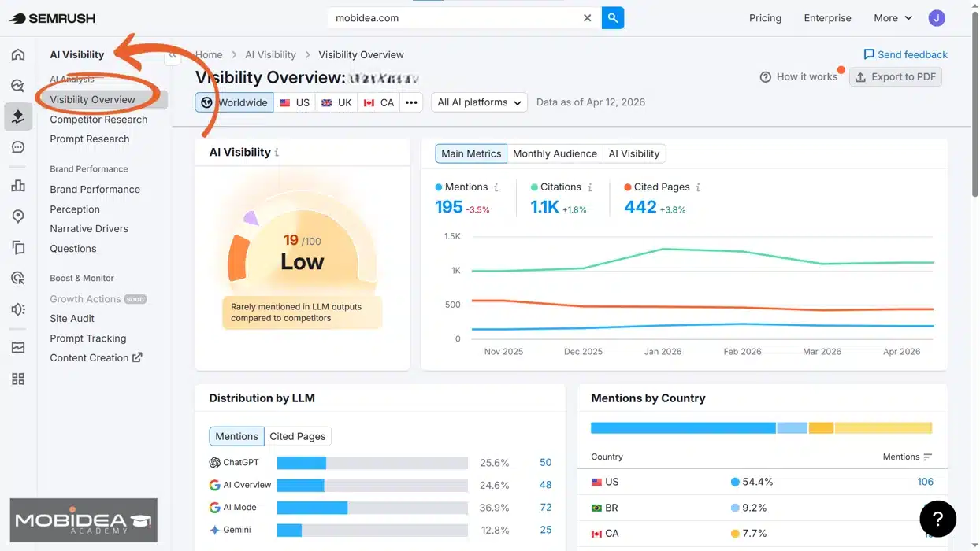Click the ChatGPT logo in LLM distribution
980x551 pixels.
tap(214, 463)
